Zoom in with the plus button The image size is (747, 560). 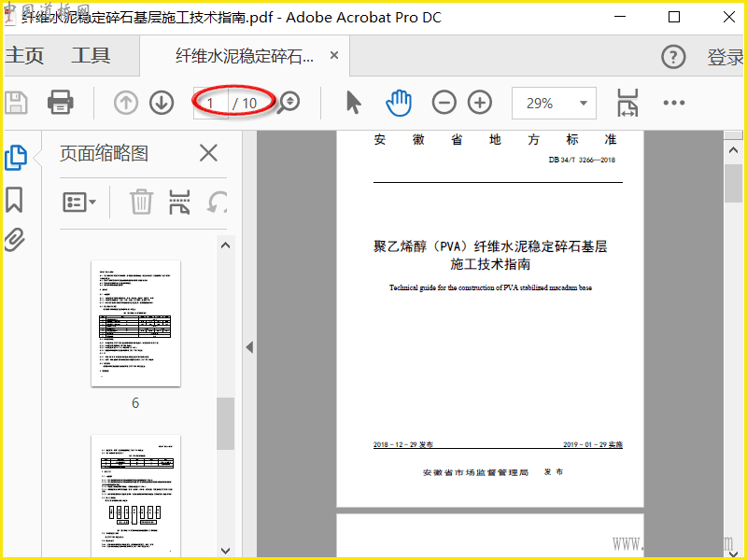480,103
